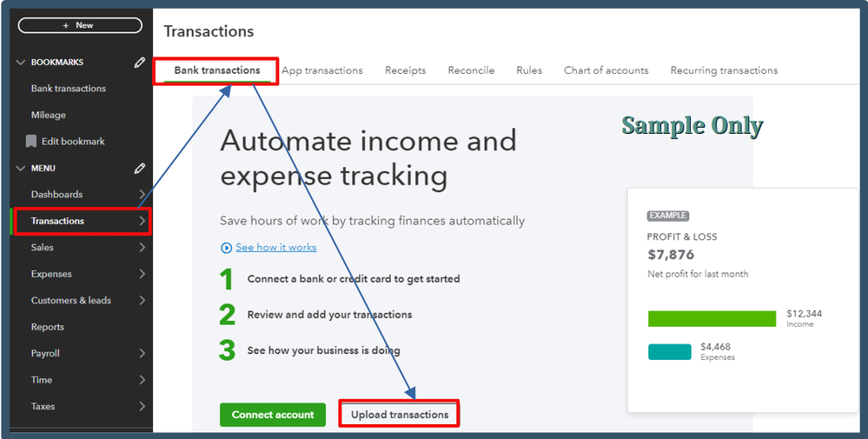This screenshot has height=439, width=868.
Task: Click the PROFIT & LOSS heading
Action: 682,237
